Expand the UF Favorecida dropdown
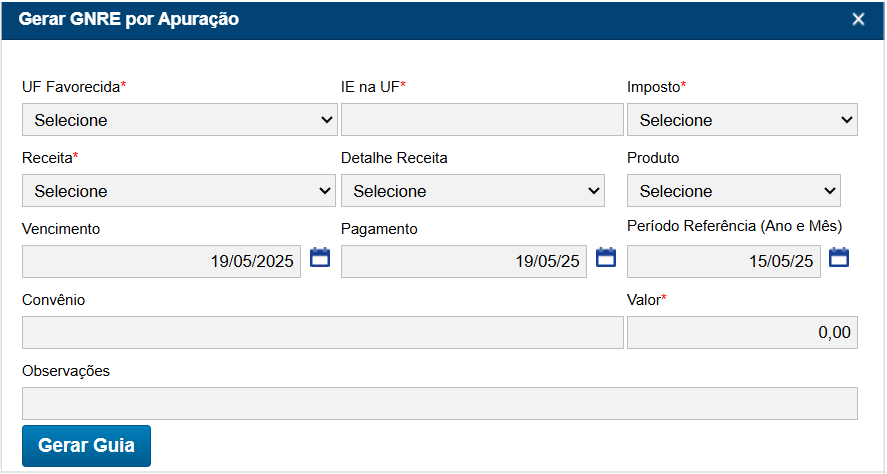 tap(179, 120)
